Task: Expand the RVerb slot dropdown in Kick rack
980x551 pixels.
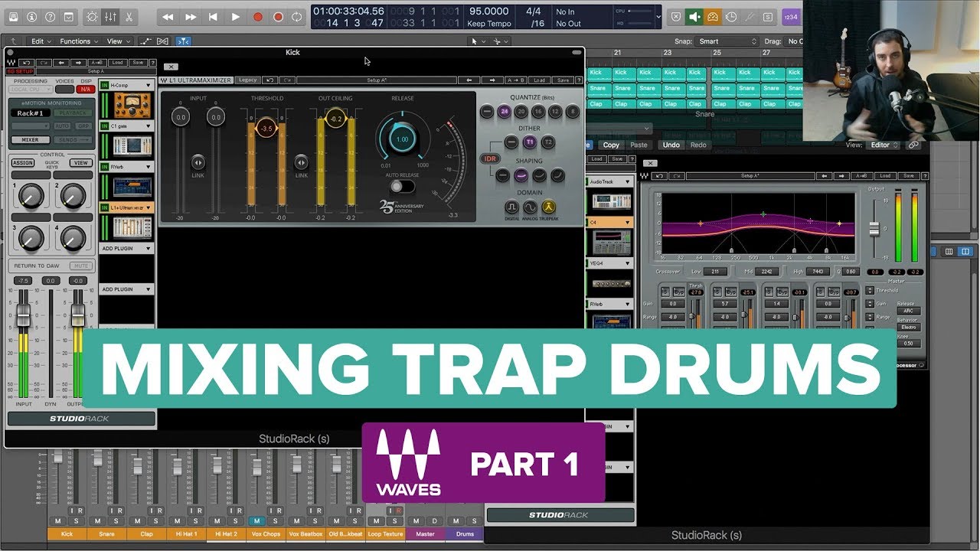Action: point(149,166)
